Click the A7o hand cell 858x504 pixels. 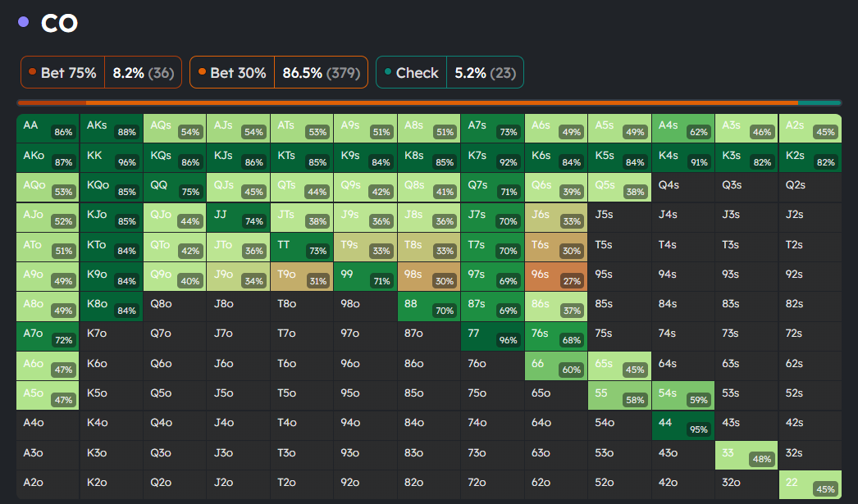(48, 336)
